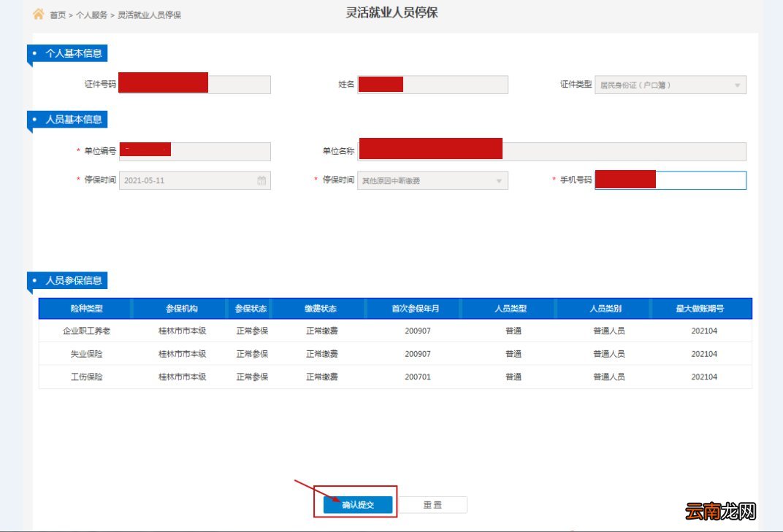Open the 停保原因 dropdown 其他原因中断缴费
The width and height of the screenshot is (783, 532).
click(x=432, y=181)
